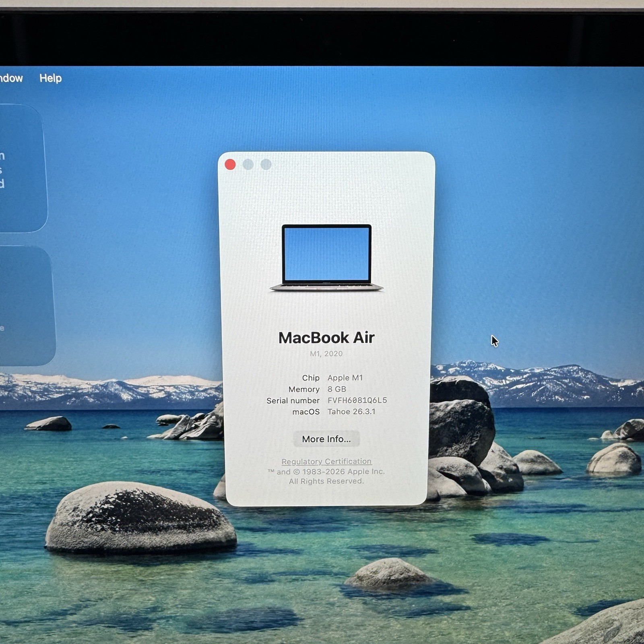Click the 8 GB memory value

coord(336,389)
